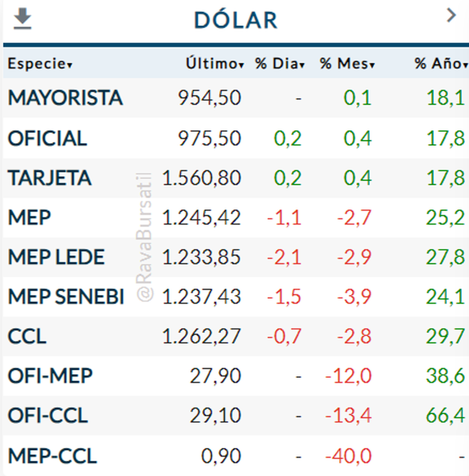The width and height of the screenshot is (469, 476).
Task: Click the CCL last price 1.262,27
Action: (201, 336)
